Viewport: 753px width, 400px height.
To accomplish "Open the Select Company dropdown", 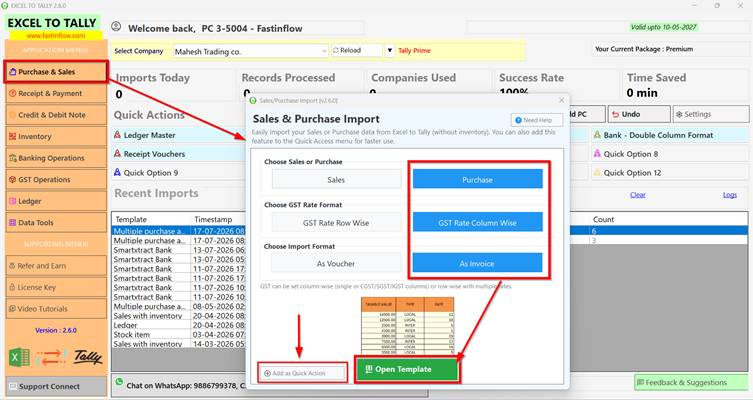I will 250,51.
